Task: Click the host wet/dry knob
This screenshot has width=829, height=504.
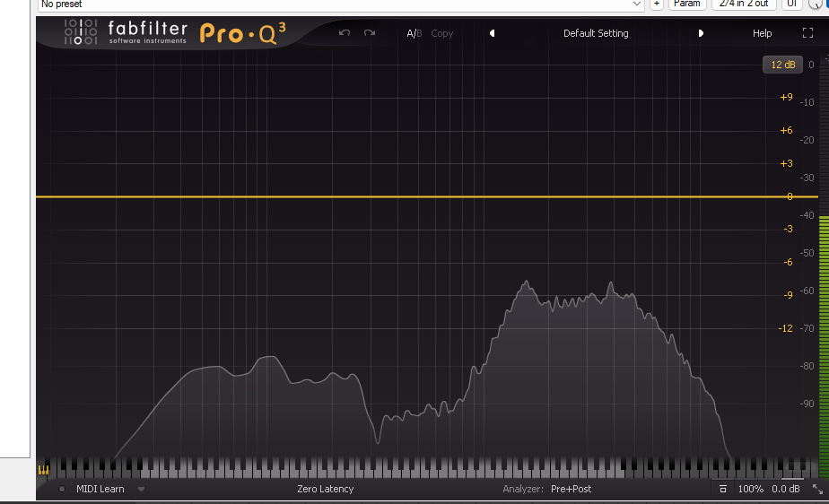Action: 815,4
